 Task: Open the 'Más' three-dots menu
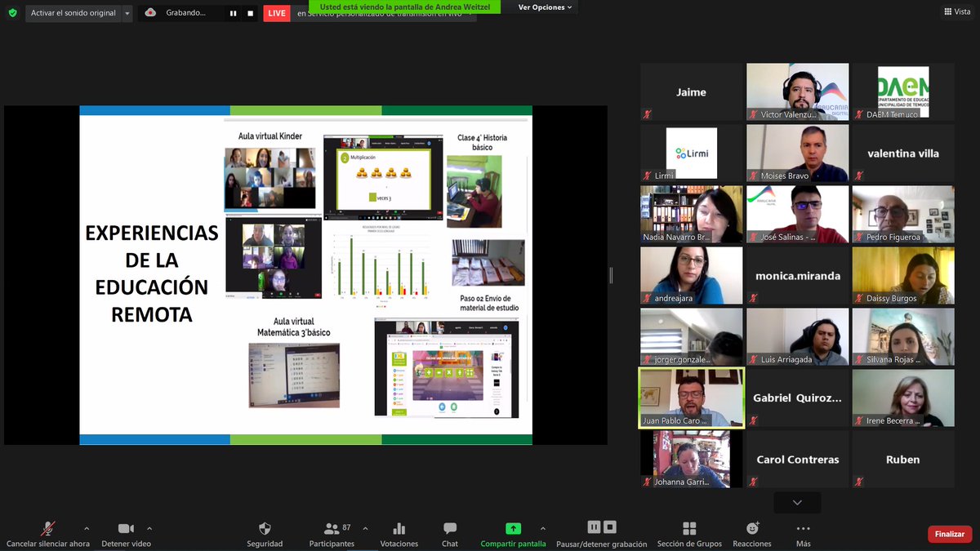pos(804,535)
